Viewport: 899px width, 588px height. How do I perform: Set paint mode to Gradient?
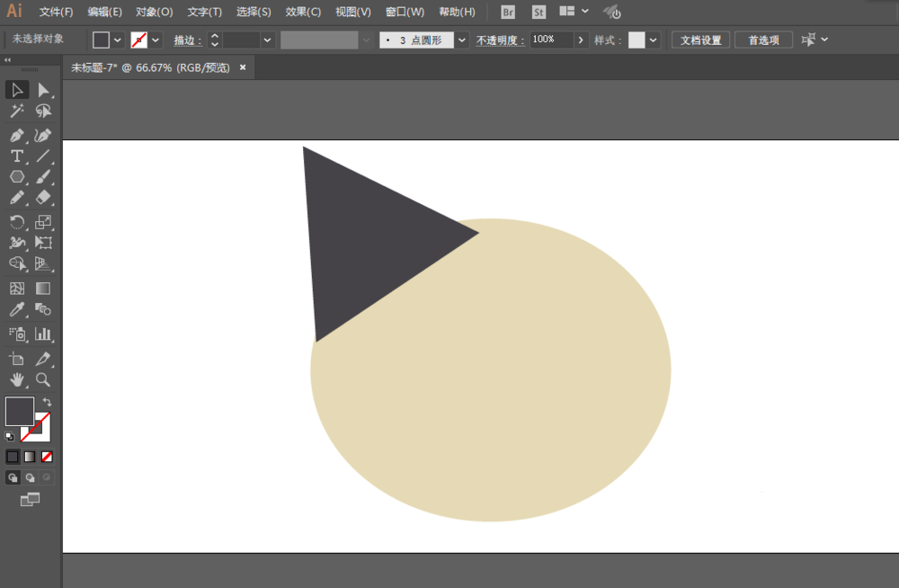pos(30,457)
